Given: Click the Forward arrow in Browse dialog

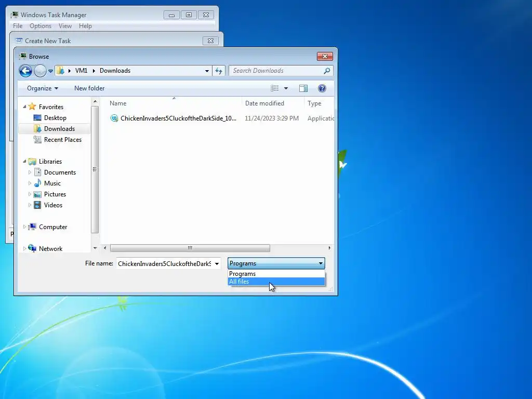Looking at the screenshot, I should tap(40, 71).
